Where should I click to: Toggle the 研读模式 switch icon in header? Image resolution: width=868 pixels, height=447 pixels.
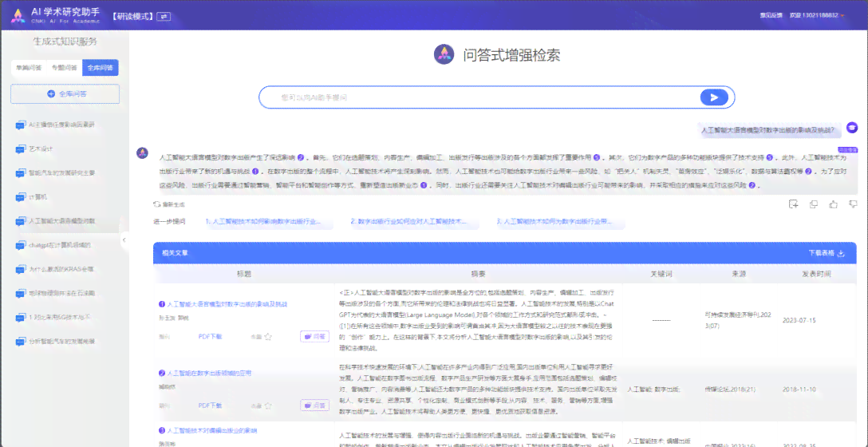click(x=164, y=16)
